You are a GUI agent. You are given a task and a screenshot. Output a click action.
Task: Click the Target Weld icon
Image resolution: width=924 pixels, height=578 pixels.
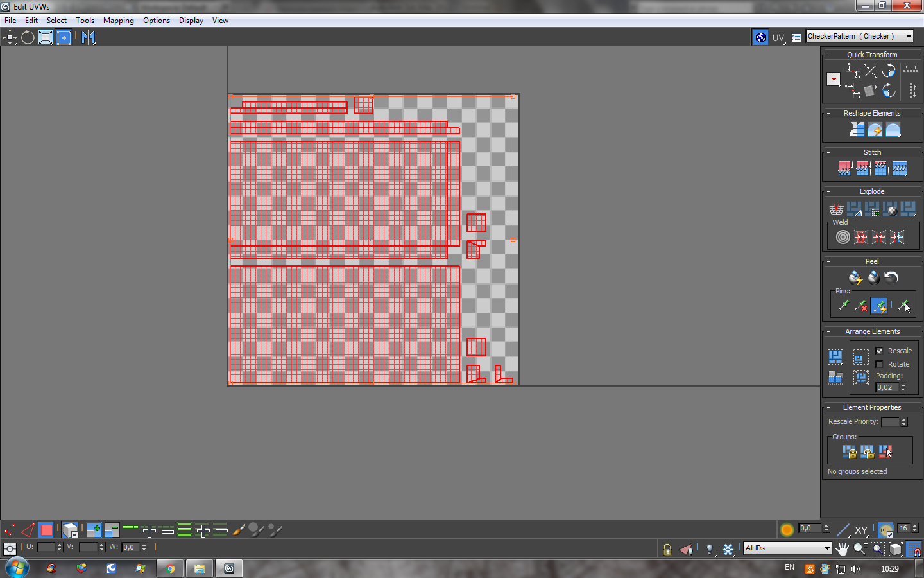[x=843, y=237]
